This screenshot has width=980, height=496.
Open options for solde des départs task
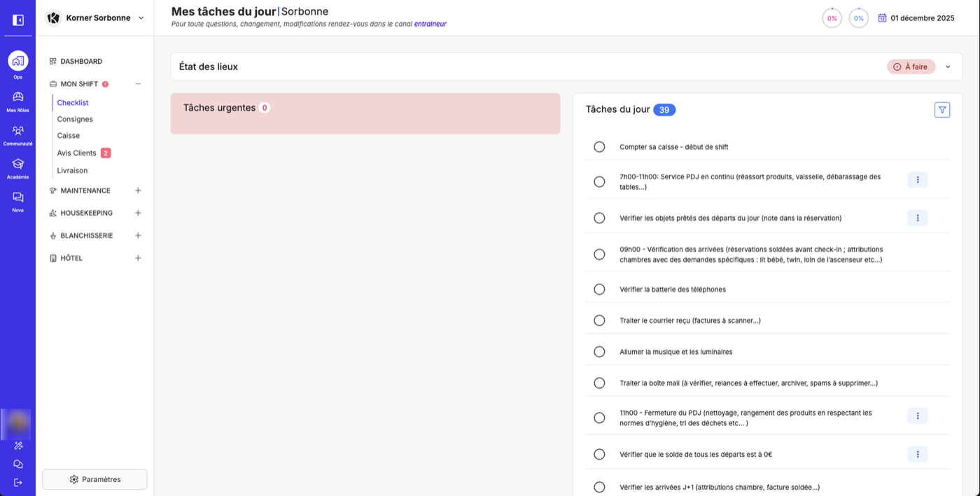point(918,454)
